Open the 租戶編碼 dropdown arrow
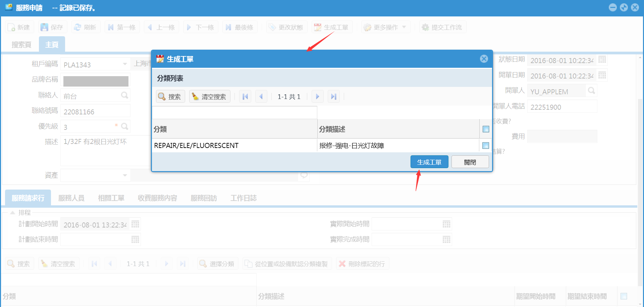Viewport: 644px width, 307px height. [x=125, y=64]
